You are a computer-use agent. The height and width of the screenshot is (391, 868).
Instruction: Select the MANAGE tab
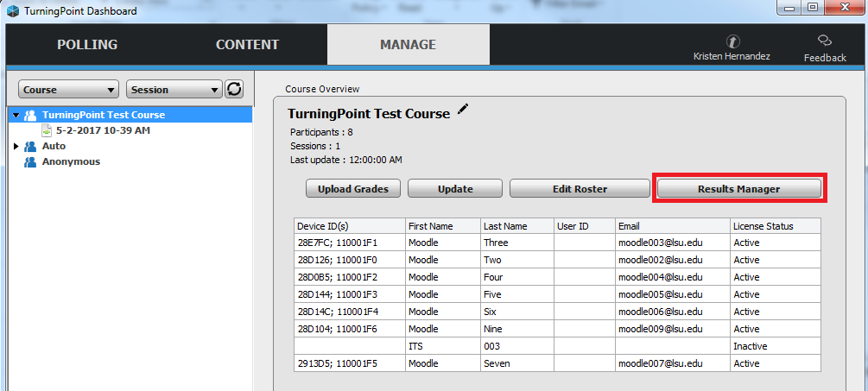click(x=408, y=45)
